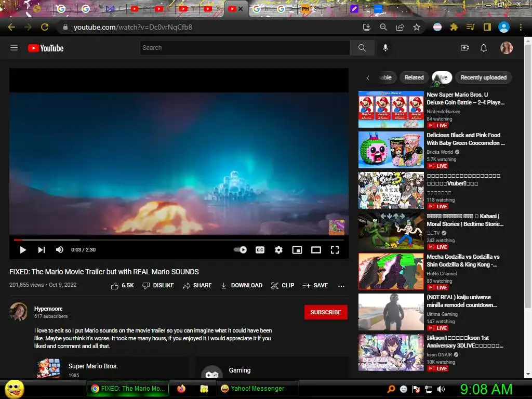Open the Chrome profile avatar
Screen dimensions: 532x399
tap(504, 27)
